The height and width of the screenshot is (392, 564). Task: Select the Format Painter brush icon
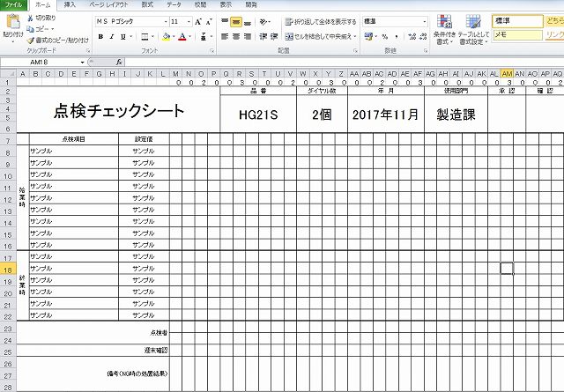(x=30, y=40)
